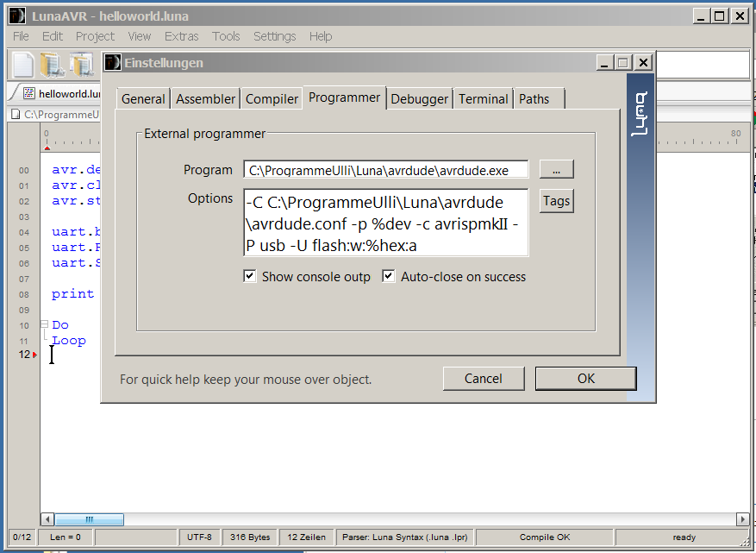Open the Tools menu

point(226,36)
